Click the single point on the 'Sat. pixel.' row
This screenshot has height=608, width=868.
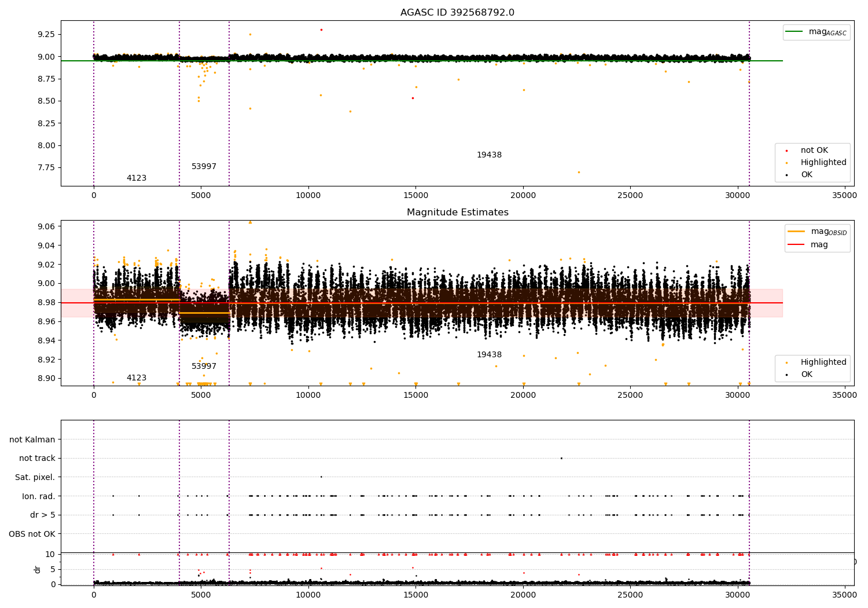[321, 477]
